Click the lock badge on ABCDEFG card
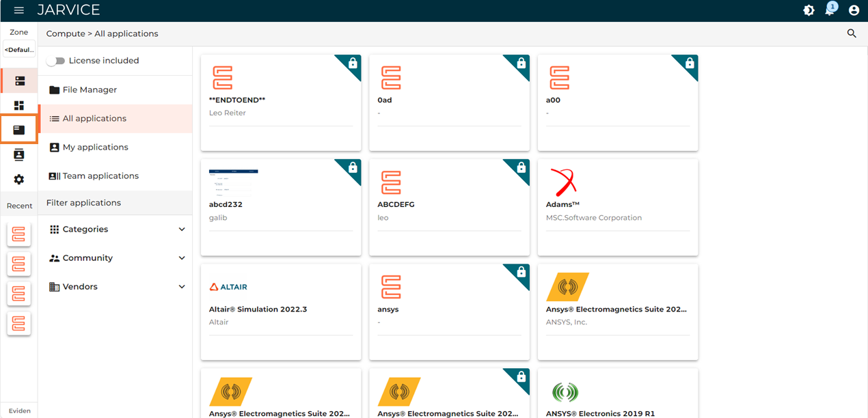The height and width of the screenshot is (418, 868). (521, 167)
